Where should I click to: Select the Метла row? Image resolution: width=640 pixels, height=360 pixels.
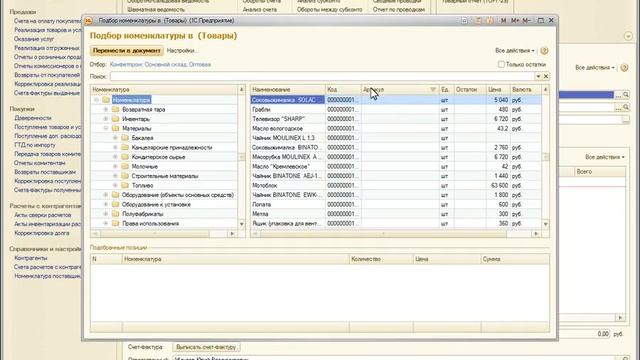396,214
